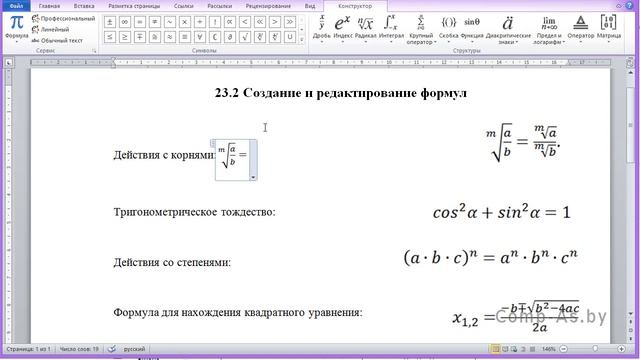640x360 pixels.
Task: Insert the multiplication × symbol
Action: [184, 22]
